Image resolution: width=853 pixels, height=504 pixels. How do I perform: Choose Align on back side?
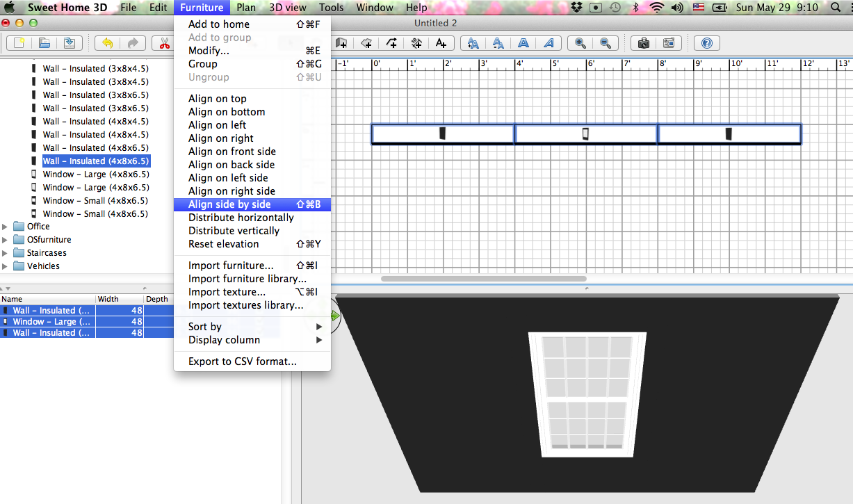coord(252,165)
